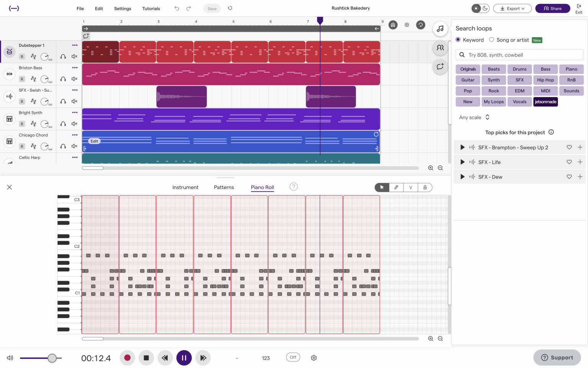The width and height of the screenshot is (588, 368).
Task: Arm recording on the Brixton Bass track
Action: 22,79
